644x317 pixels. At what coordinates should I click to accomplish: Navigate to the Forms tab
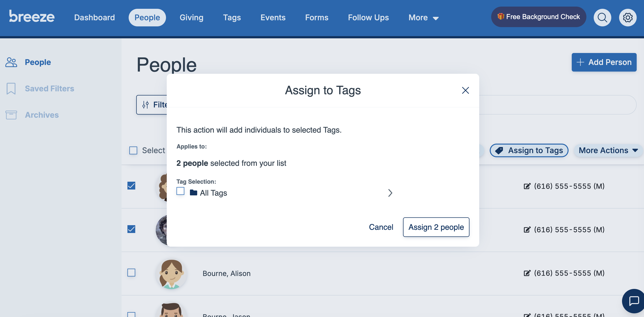point(317,18)
